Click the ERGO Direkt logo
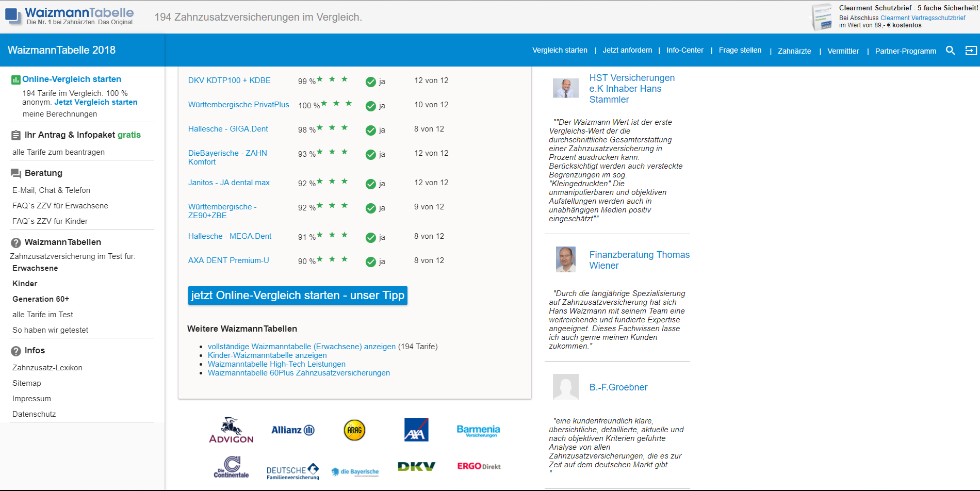This screenshot has height=491, width=980. [x=479, y=466]
